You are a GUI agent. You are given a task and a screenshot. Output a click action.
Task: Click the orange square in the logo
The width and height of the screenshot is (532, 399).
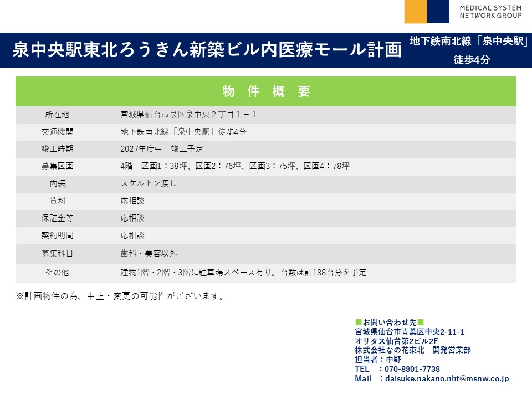click(416, 12)
